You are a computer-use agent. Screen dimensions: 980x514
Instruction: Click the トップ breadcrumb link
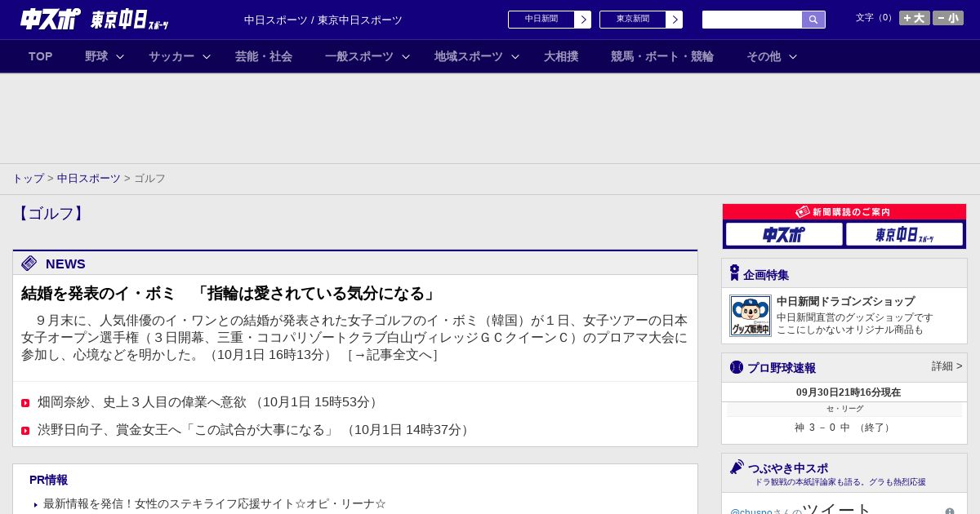pos(28,179)
